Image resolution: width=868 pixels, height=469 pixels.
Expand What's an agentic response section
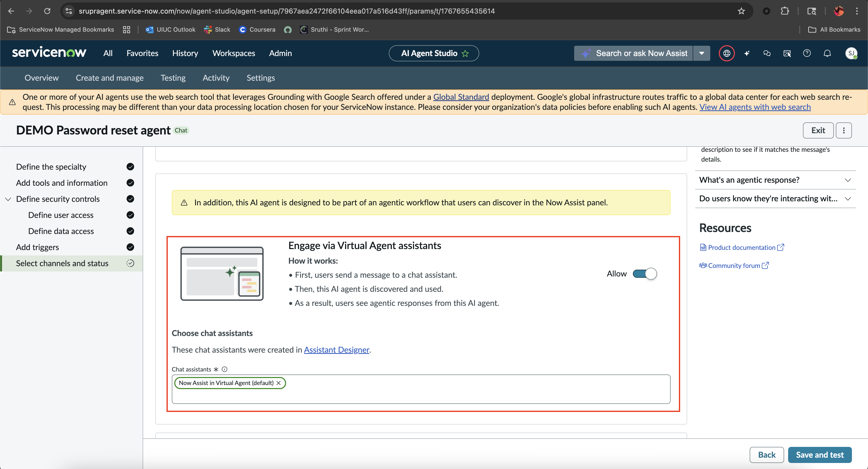[775, 180]
